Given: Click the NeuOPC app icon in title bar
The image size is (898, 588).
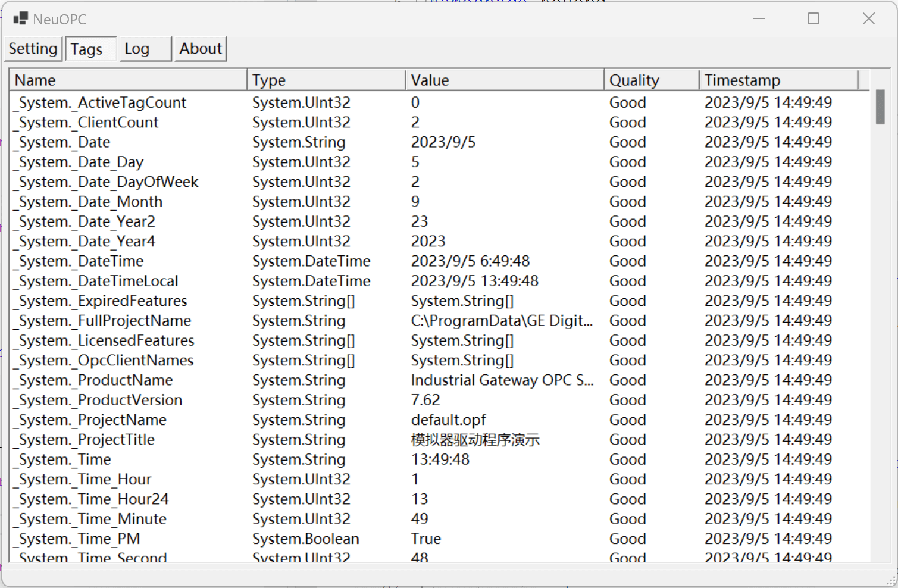Looking at the screenshot, I should (20, 19).
